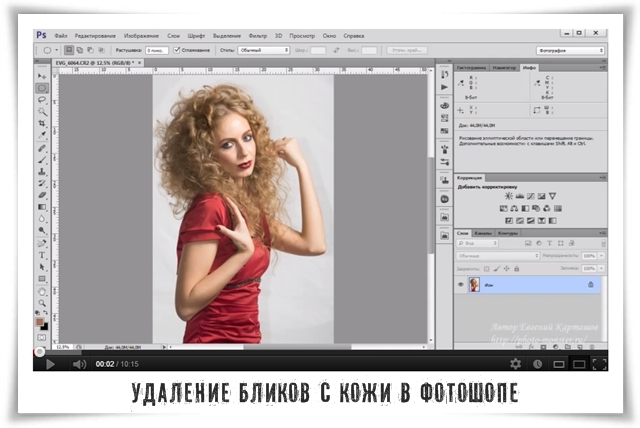640x428 pixels.
Task: Add a Color Balance adjustment
Action: click(514, 208)
